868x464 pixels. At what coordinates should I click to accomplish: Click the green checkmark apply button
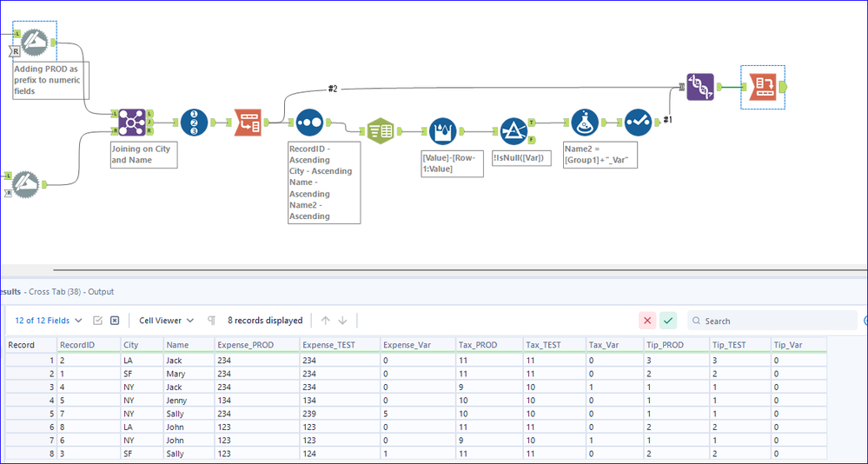[x=668, y=321]
